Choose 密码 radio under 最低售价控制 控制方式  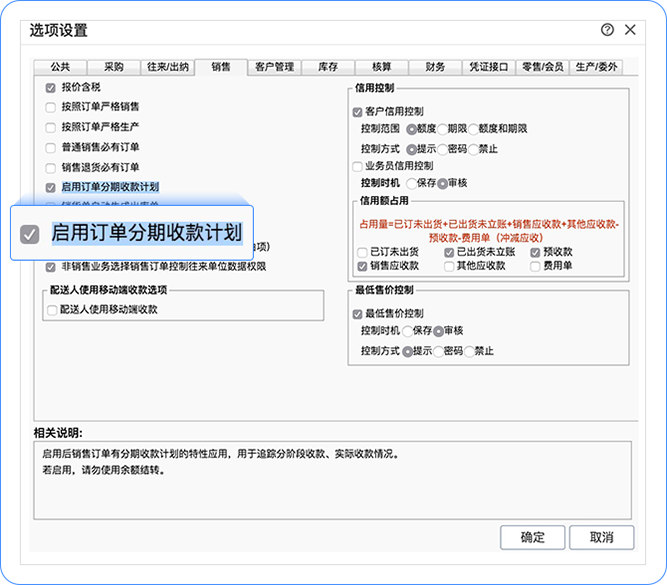(438, 351)
